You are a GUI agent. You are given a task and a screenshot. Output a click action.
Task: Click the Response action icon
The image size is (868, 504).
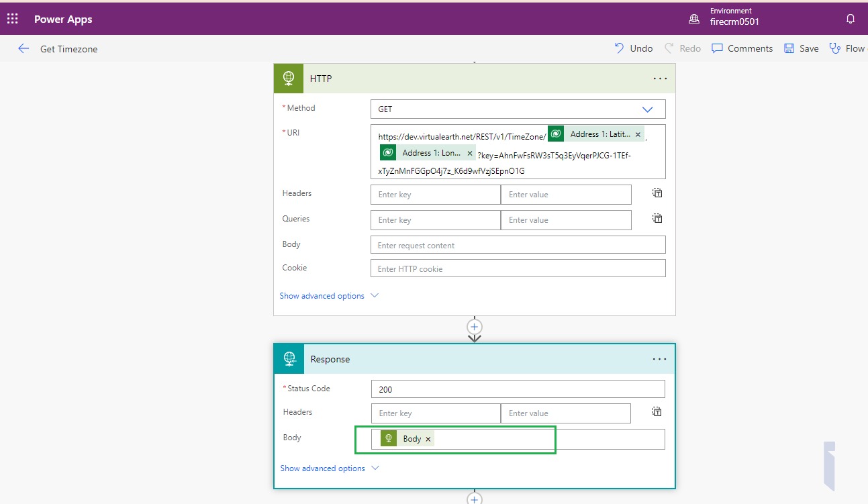coord(289,359)
